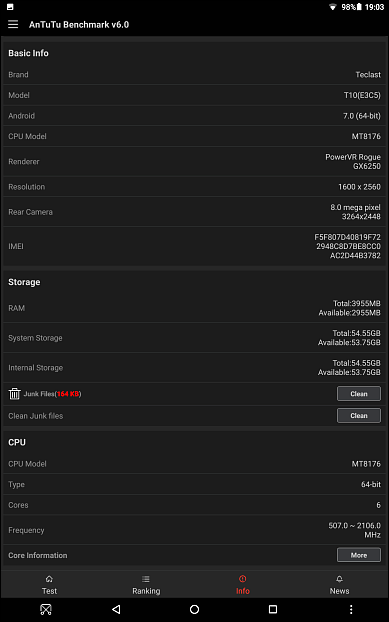Tap the screenshot icon in navigation bar
389x622 pixels.
pyautogui.click(x=46, y=609)
